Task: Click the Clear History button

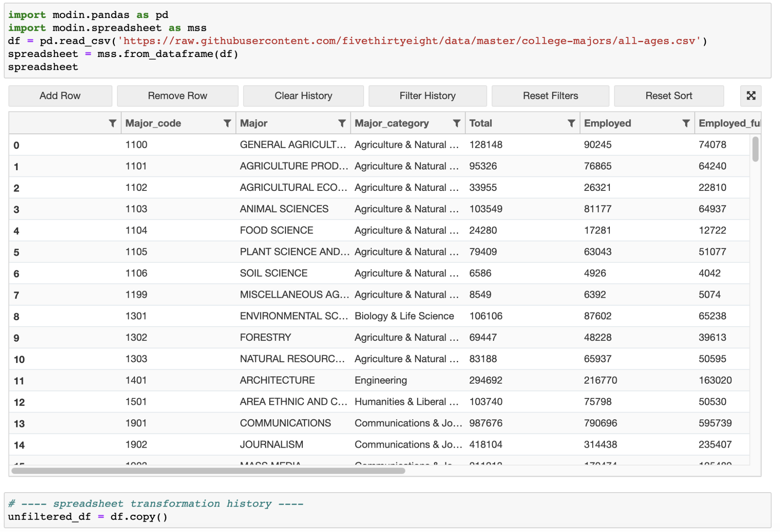Action: pos(303,96)
